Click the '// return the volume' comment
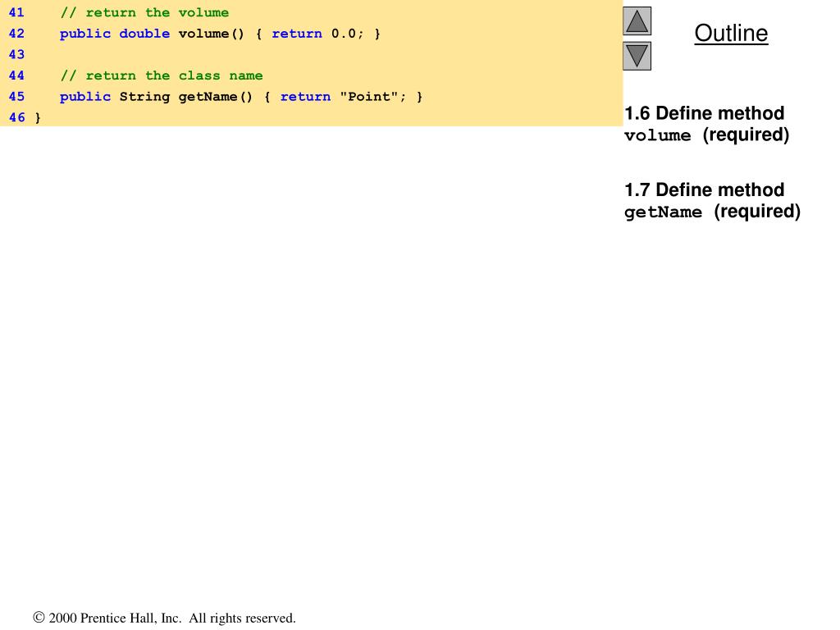 (144, 12)
